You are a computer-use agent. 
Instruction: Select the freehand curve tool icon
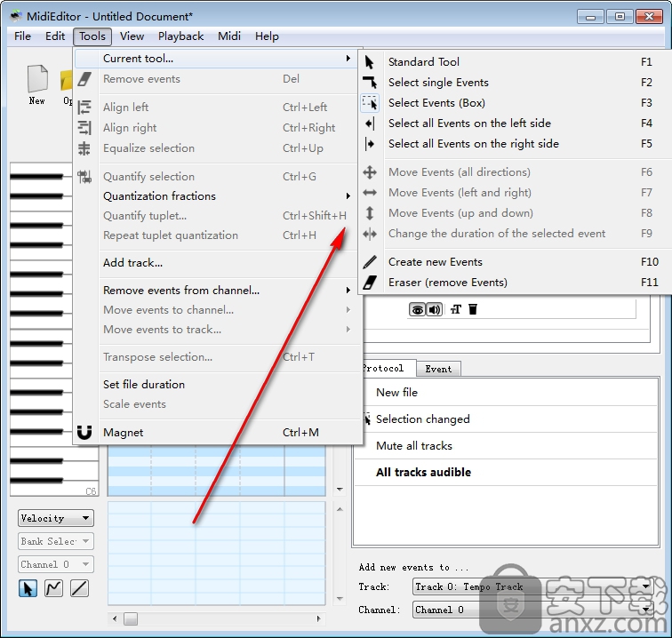(x=53, y=588)
